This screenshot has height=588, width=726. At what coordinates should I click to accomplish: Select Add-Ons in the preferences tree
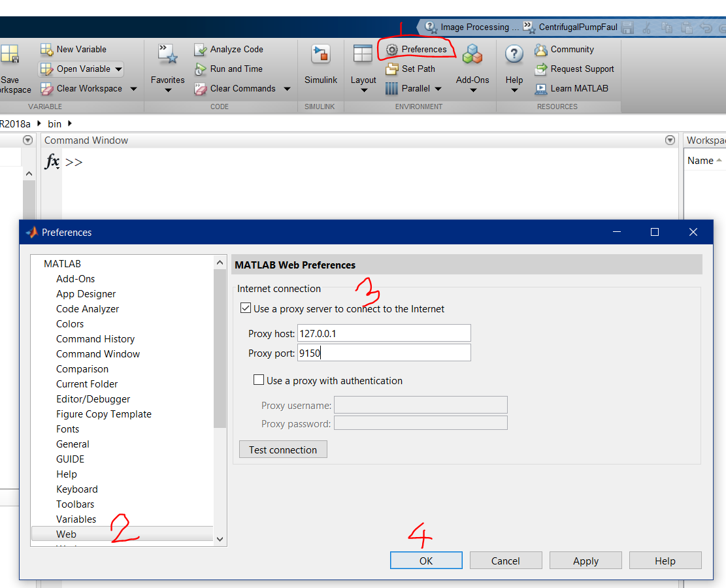[75, 279]
